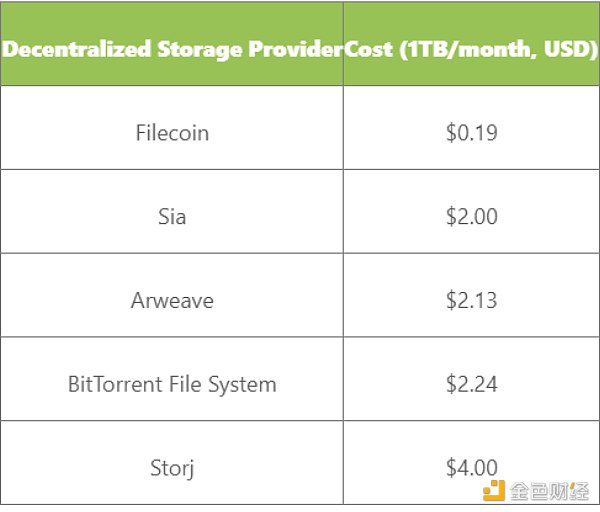The image size is (600, 512).
Task: Select the $2.00 cost cell
Action: tap(471, 211)
